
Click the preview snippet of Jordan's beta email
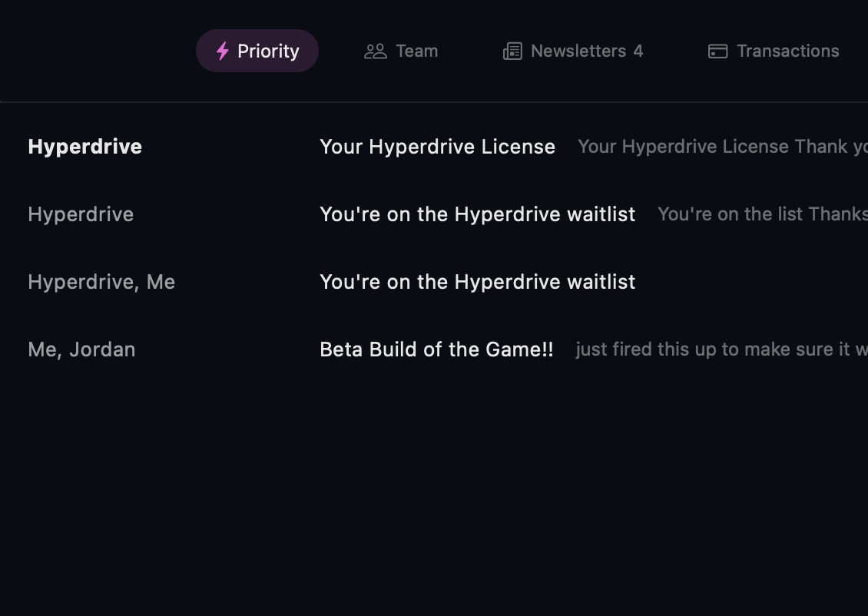pyautogui.click(x=721, y=349)
